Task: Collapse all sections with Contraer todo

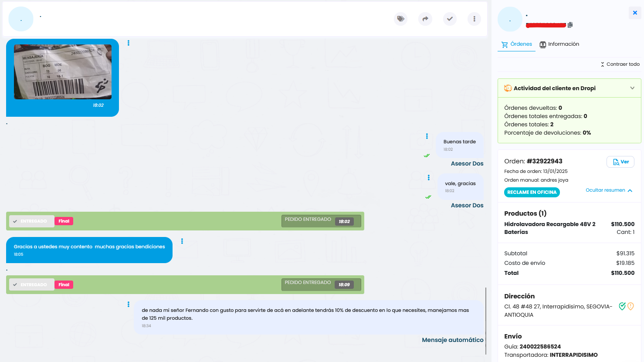Action: (620, 64)
